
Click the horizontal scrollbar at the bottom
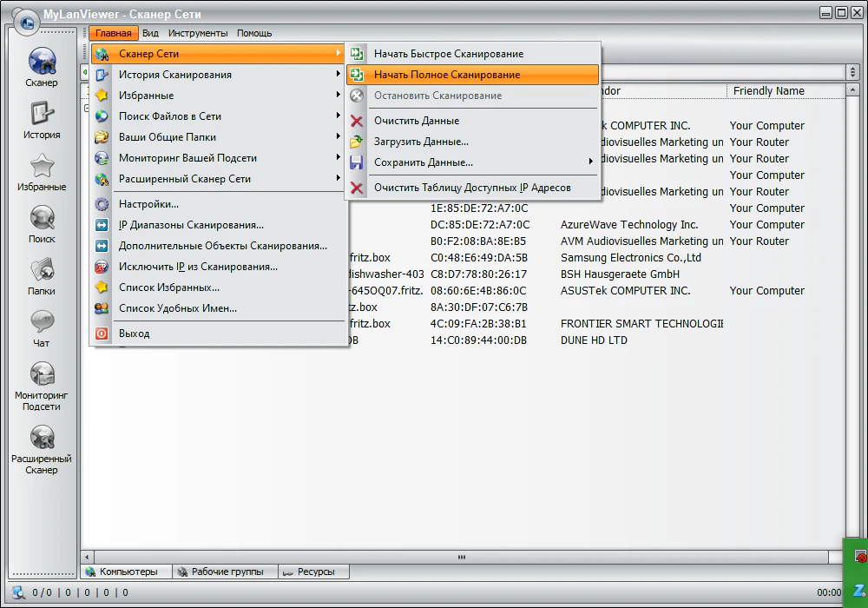[462, 557]
